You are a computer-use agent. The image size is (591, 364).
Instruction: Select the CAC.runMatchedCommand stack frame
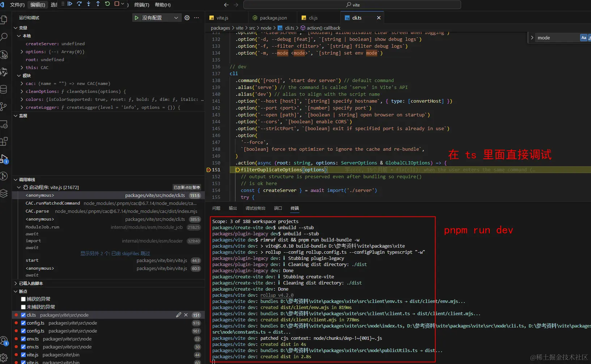pos(109,203)
